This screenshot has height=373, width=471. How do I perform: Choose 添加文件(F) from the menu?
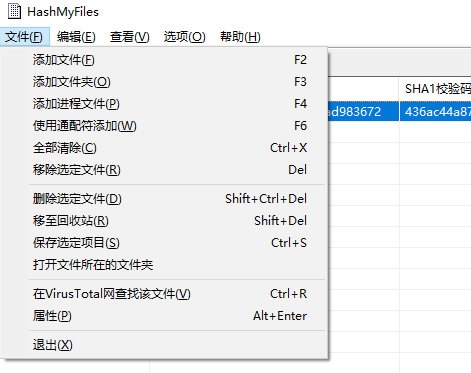(x=165, y=60)
